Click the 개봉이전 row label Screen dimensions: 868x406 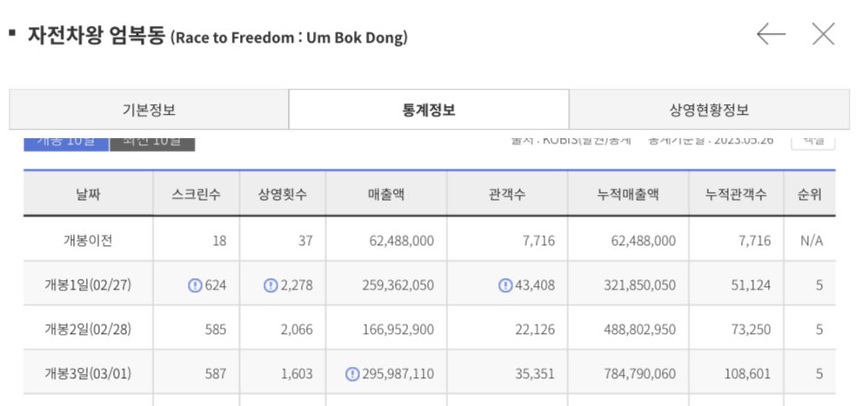coord(88,241)
